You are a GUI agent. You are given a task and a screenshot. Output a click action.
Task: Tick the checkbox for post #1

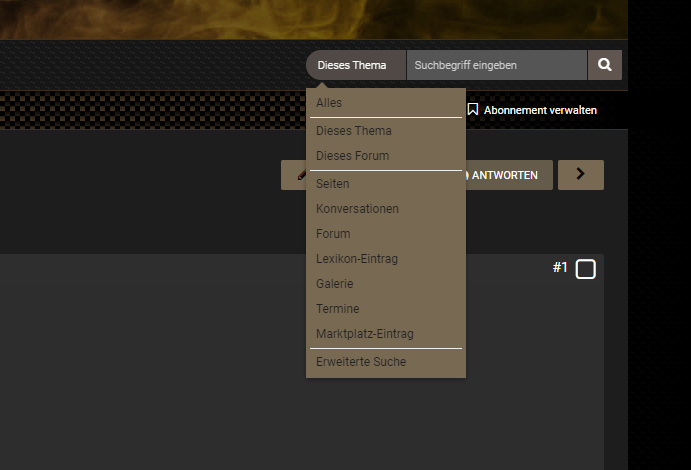[585, 268]
